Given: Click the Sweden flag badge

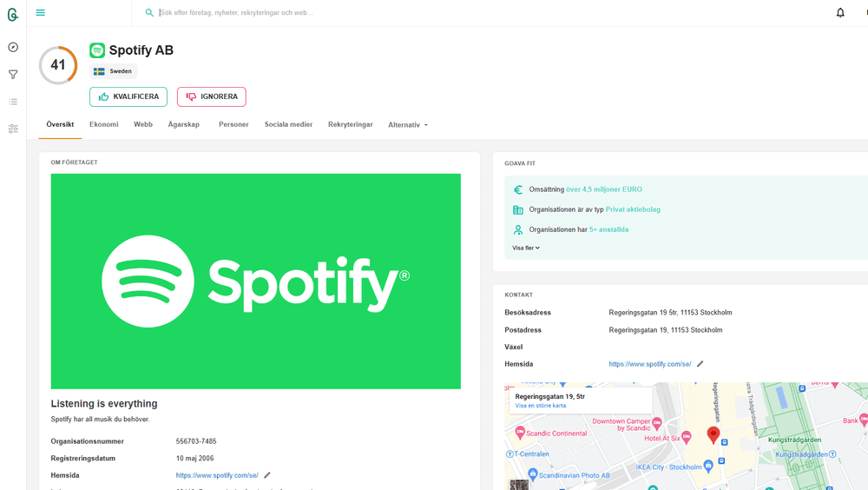Looking at the screenshot, I should [x=113, y=71].
